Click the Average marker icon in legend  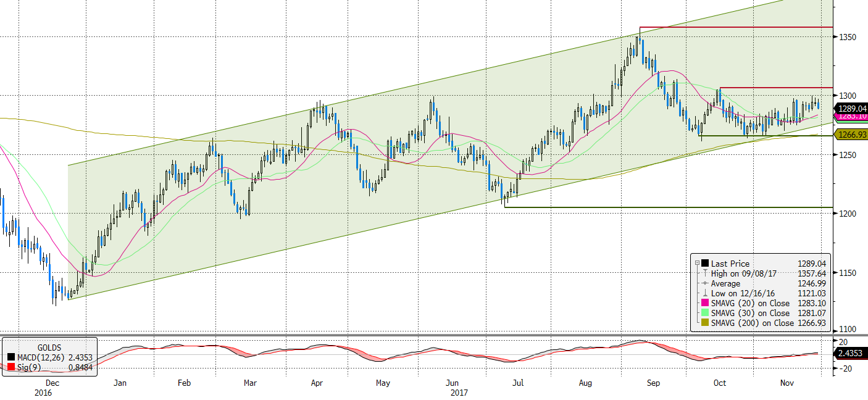click(705, 283)
